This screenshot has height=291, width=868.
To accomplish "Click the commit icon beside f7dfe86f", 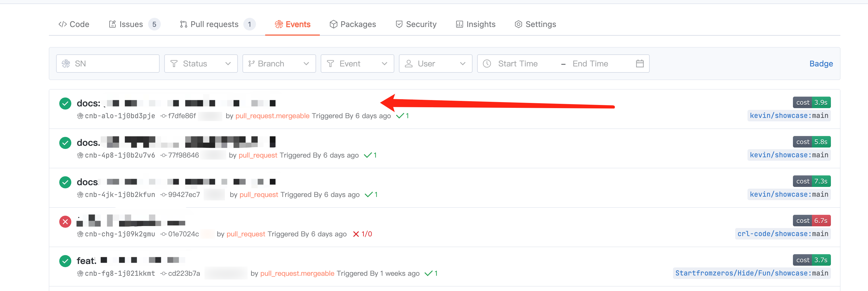I will [163, 116].
